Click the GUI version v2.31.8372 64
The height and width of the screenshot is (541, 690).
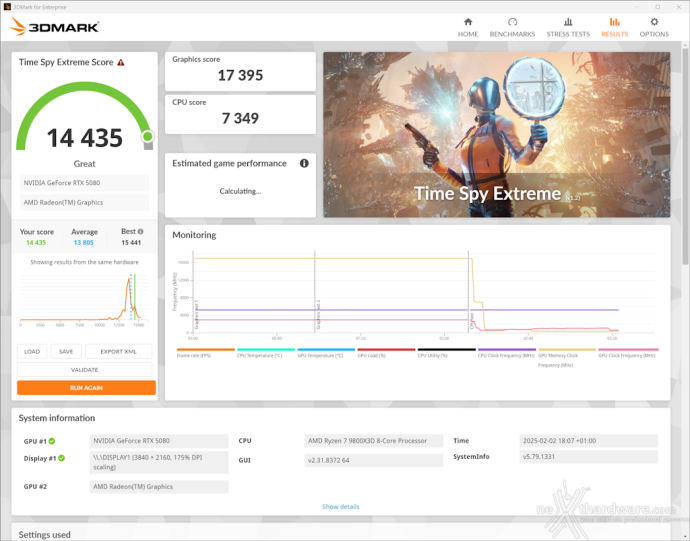click(374, 460)
